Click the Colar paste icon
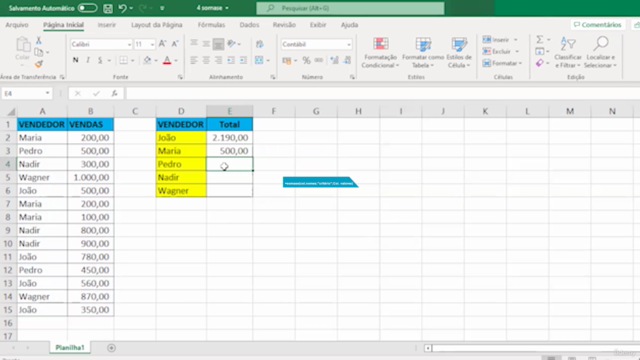Viewport: 640px width, 360px height. click(x=23, y=44)
